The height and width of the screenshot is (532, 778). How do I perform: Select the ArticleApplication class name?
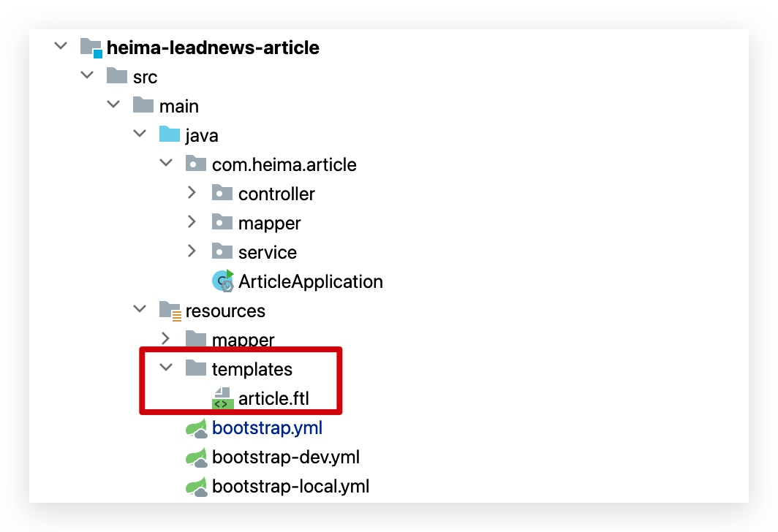pyautogui.click(x=311, y=281)
